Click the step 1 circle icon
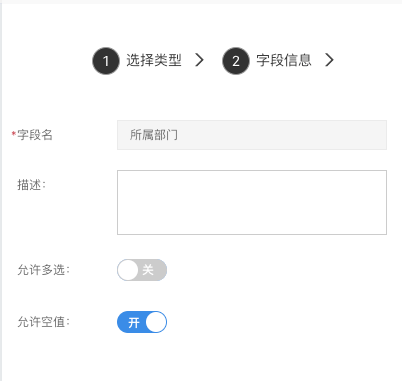The image size is (402, 381). tap(106, 61)
